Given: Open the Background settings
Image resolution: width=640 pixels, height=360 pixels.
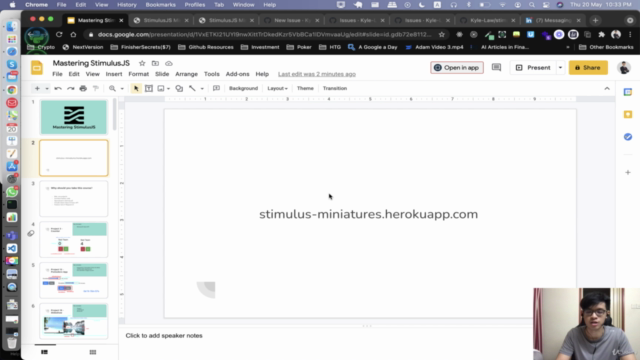Looking at the screenshot, I should click(243, 88).
